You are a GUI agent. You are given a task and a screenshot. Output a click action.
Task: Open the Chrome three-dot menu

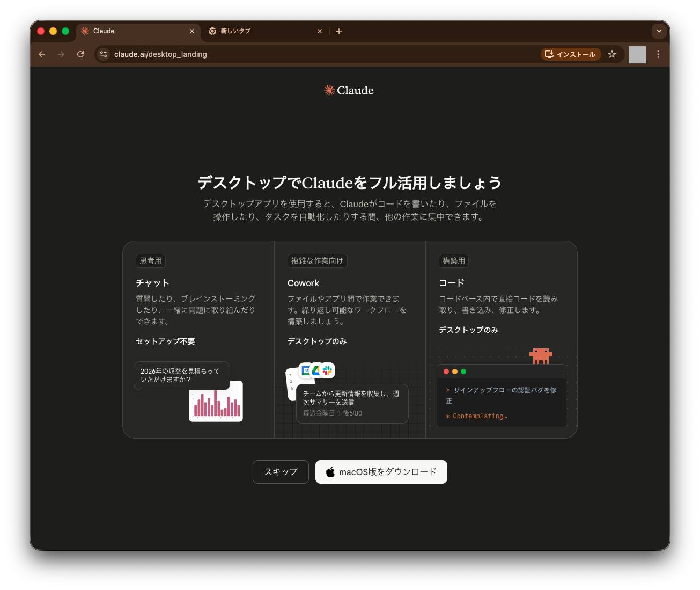(658, 54)
